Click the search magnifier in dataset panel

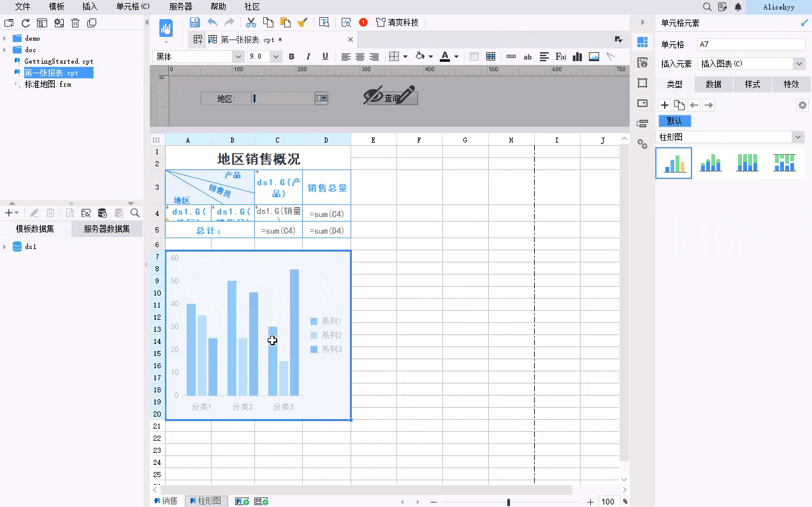(x=135, y=213)
